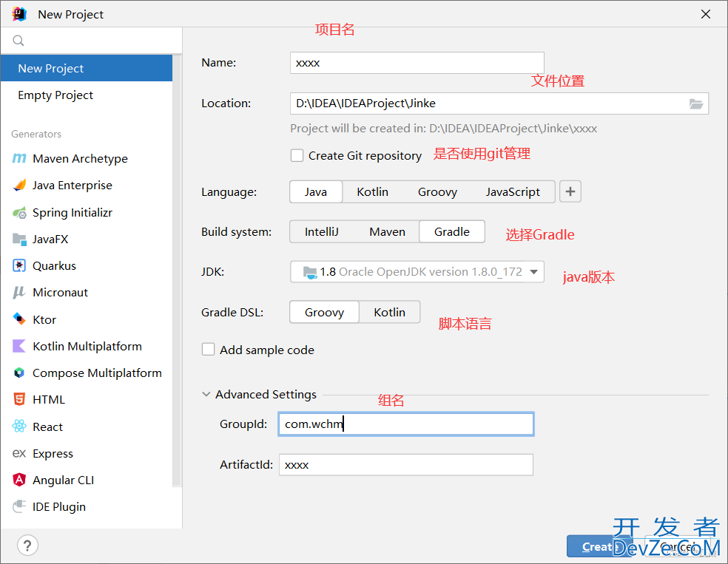Click the browse folder icon in Location

tap(695, 104)
